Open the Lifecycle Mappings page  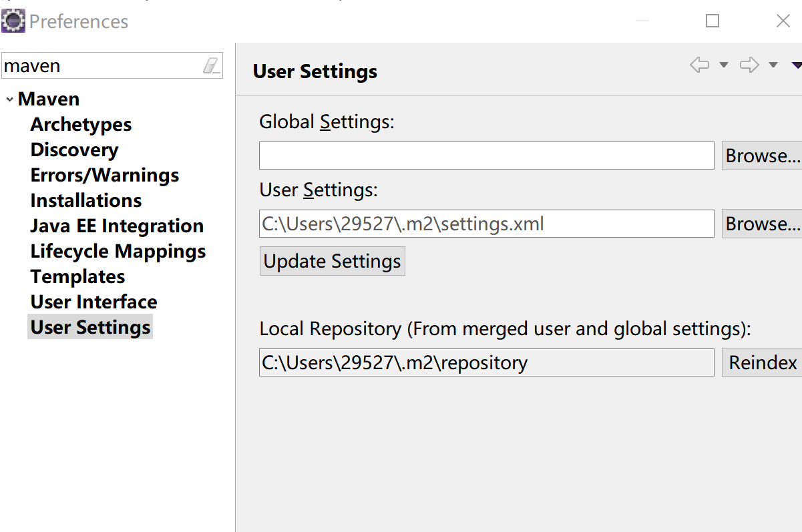pyautogui.click(x=118, y=251)
